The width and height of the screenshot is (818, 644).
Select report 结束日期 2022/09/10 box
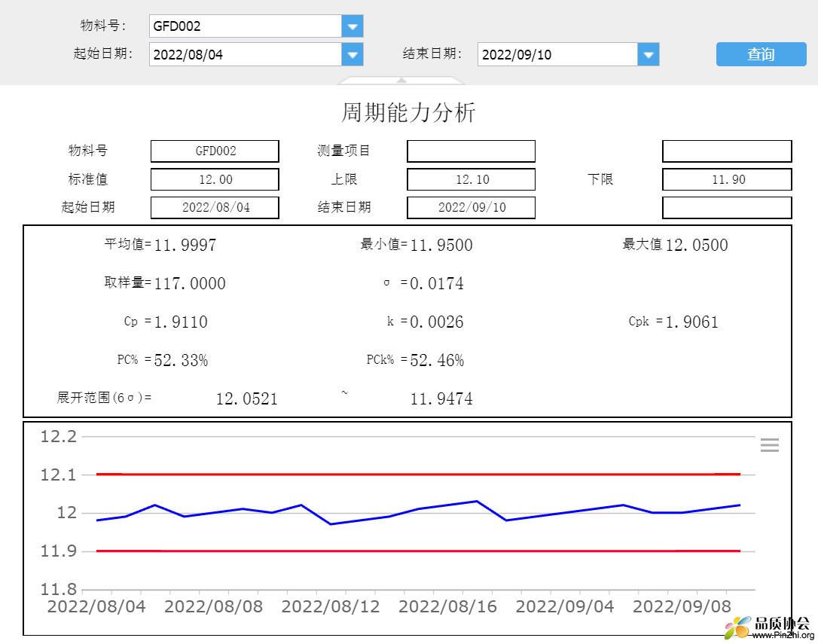(x=471, y=207)
